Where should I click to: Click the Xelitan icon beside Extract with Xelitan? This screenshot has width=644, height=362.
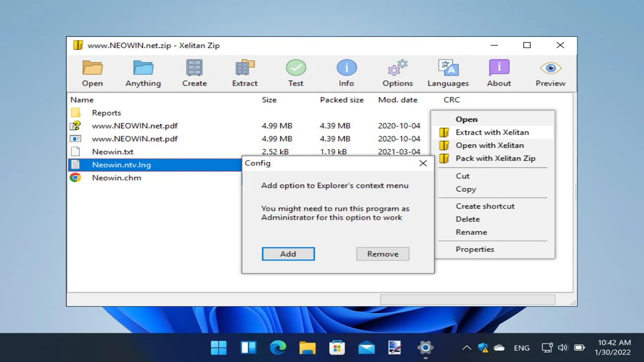[x=444, y=132]
